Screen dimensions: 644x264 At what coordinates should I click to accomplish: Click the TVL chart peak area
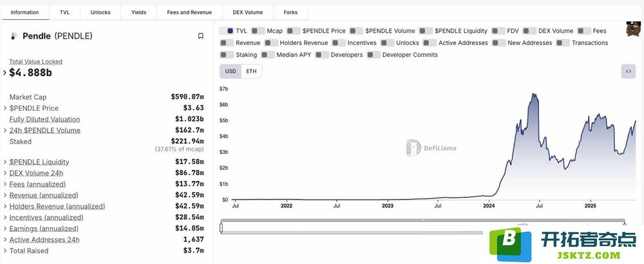(534, 95)
